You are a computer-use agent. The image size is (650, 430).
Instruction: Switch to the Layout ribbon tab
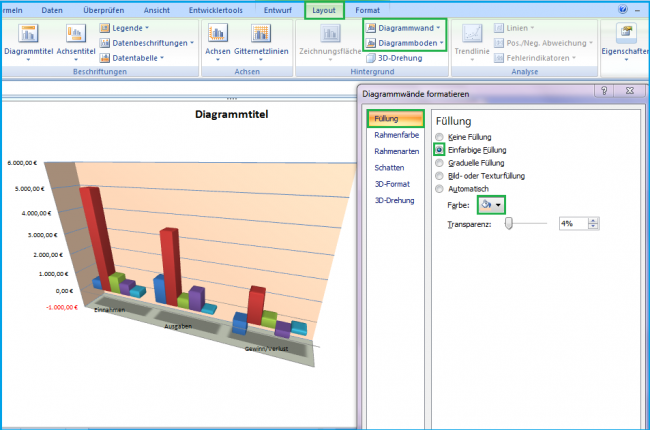click(324, 10)
